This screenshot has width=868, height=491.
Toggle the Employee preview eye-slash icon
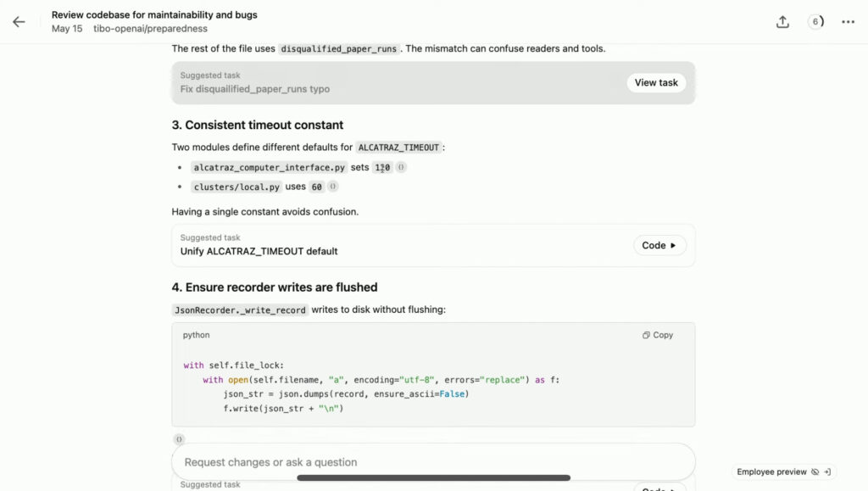(x=815, y=472)
